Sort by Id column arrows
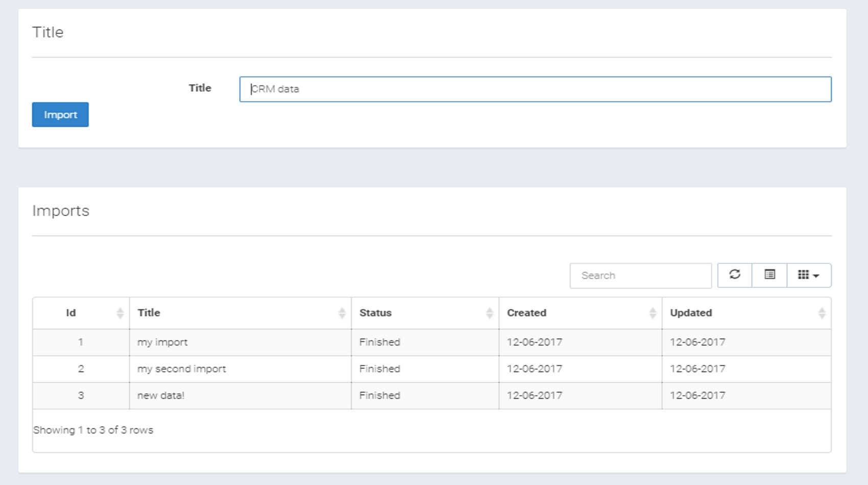This screenshot has height=485, width=868. (120, 313)
